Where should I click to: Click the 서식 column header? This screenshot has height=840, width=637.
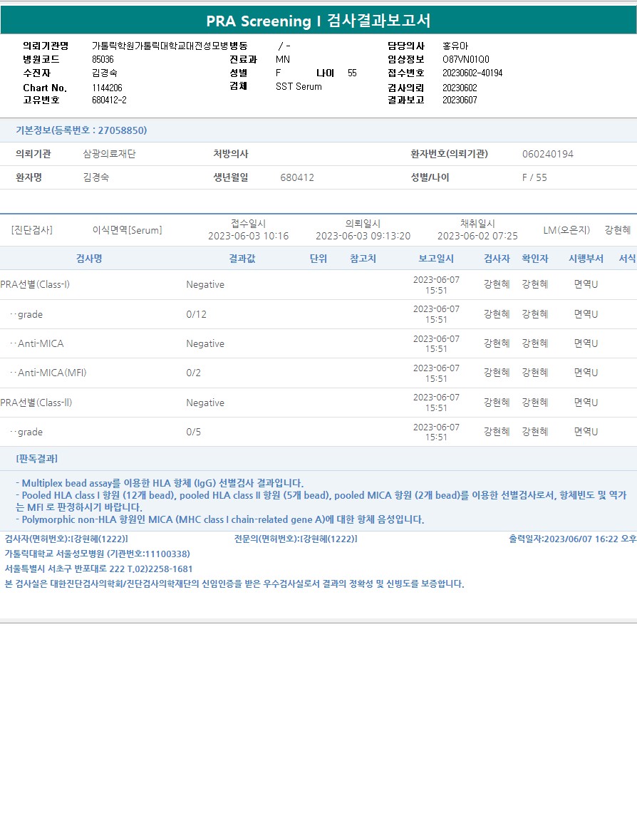click(x=627, y=258)
